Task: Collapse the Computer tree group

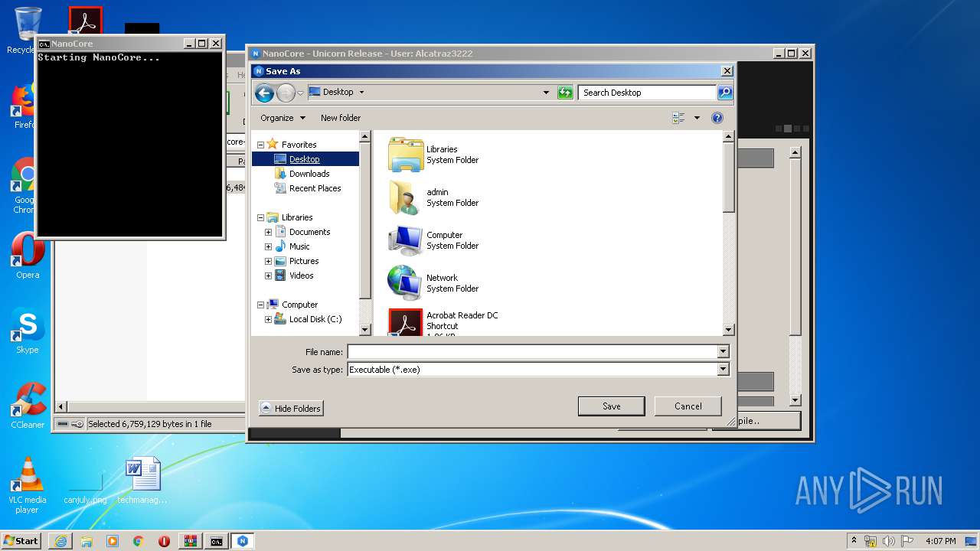Action: (x=260, y=305)
